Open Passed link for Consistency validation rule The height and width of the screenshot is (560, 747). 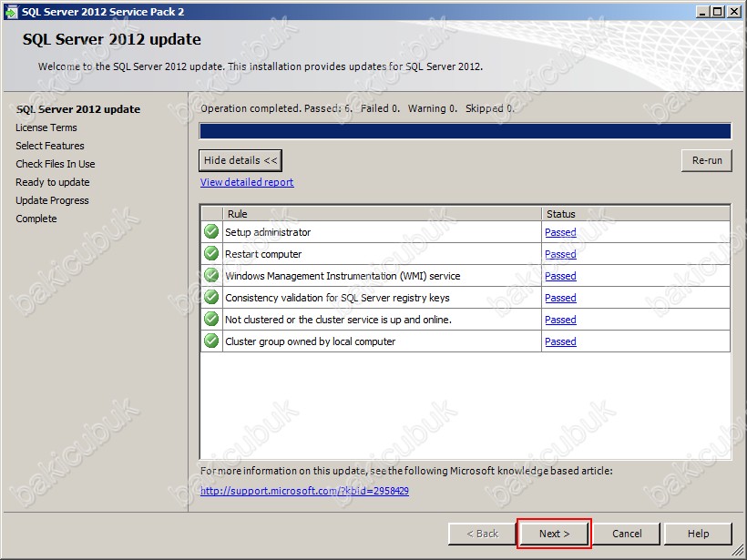560,298
